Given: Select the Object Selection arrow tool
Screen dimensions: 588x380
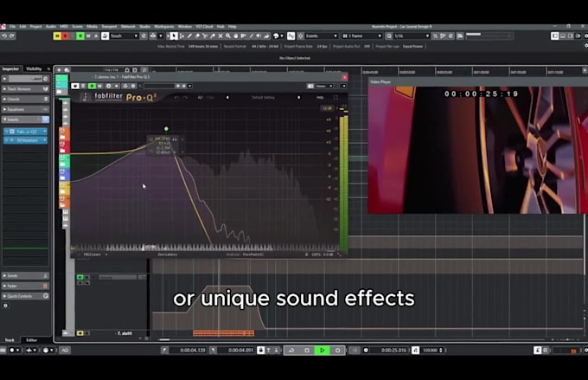Looking at the screenshot, I should (x=174, y=36).
